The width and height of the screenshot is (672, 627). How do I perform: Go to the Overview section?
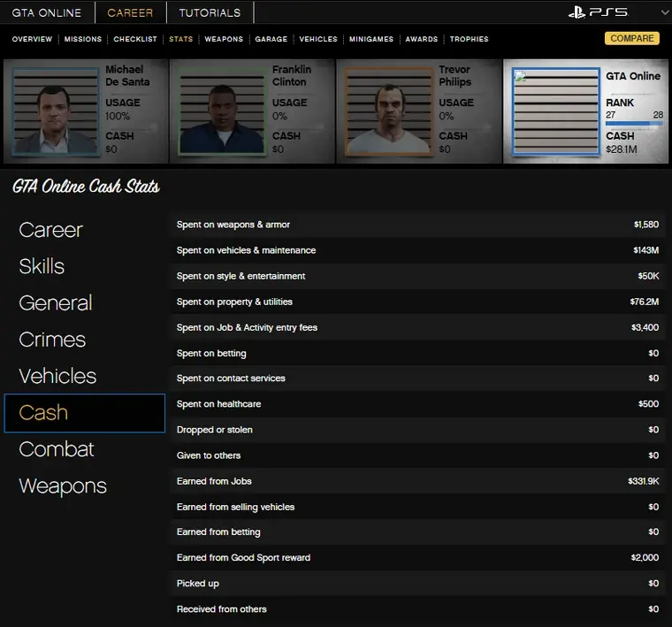(32, 40)
